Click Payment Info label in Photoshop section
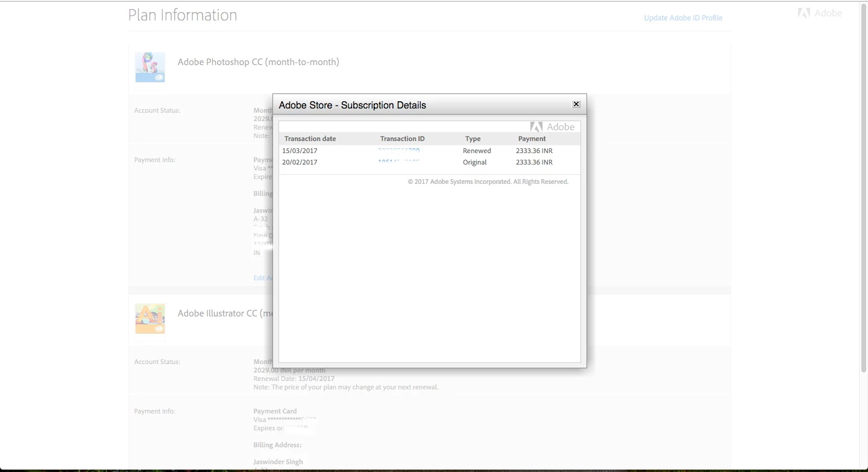Image resolution: width=868 pixels, height=472 pixels. [155, 160]
